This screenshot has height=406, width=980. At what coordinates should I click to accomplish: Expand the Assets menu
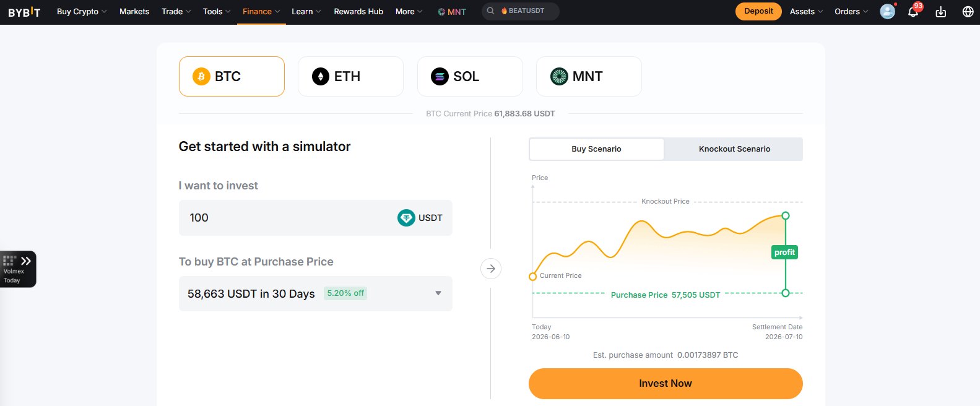click(x=806, y=12)
